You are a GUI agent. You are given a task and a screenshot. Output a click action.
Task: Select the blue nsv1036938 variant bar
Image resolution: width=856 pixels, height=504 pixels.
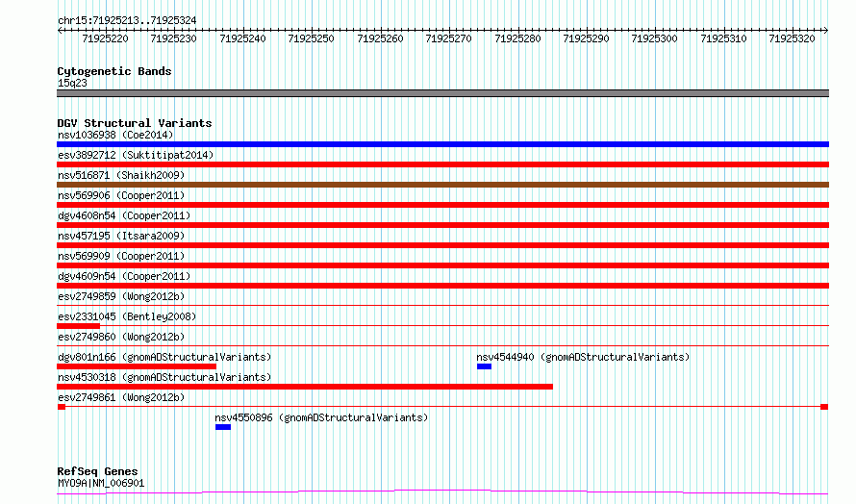(x=442, y=144)
